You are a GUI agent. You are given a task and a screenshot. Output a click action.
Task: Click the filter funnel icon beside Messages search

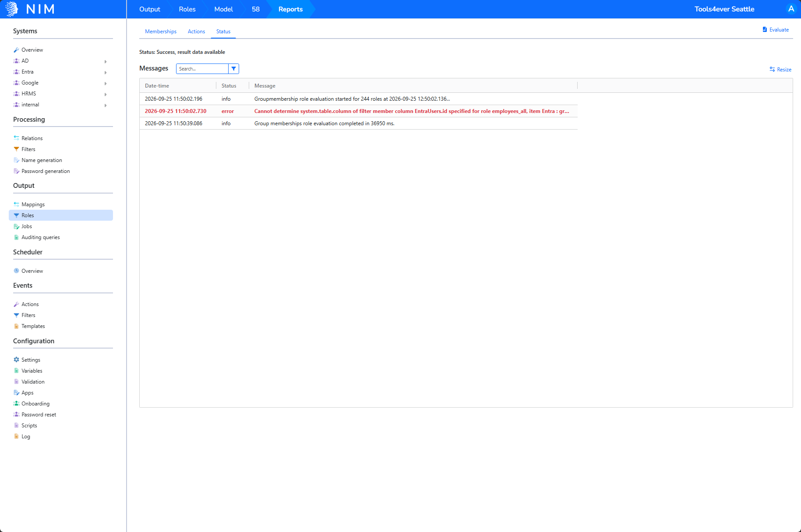pyautogui.click(x=234, y=69)
